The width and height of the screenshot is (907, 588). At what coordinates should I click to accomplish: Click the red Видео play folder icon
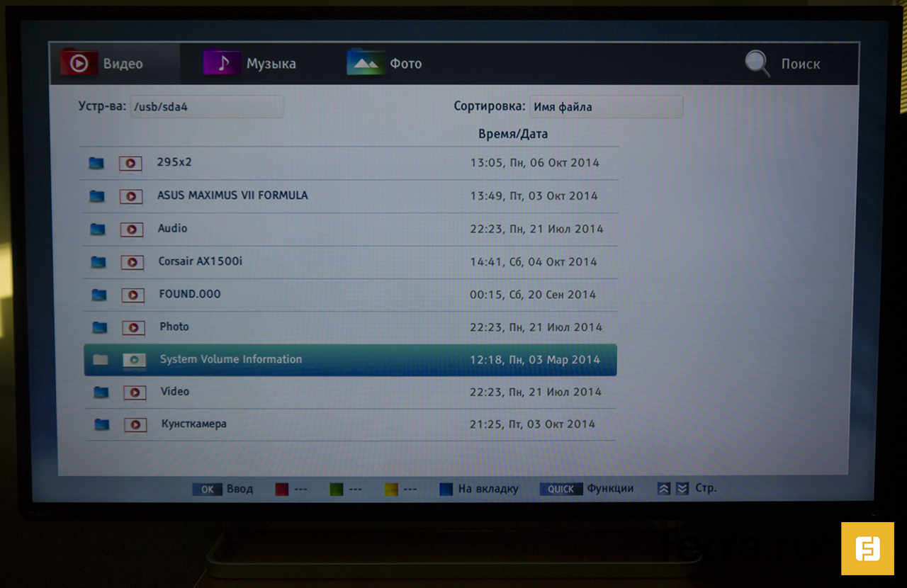click(x=79, y=62)
